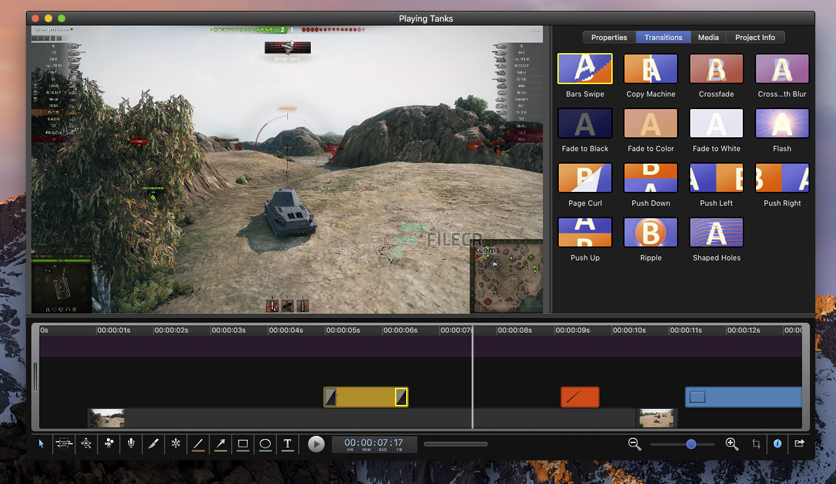Viewport: 836px width, 484px height.
Task: Open the Media tab
Action: [x=709, y=37]
